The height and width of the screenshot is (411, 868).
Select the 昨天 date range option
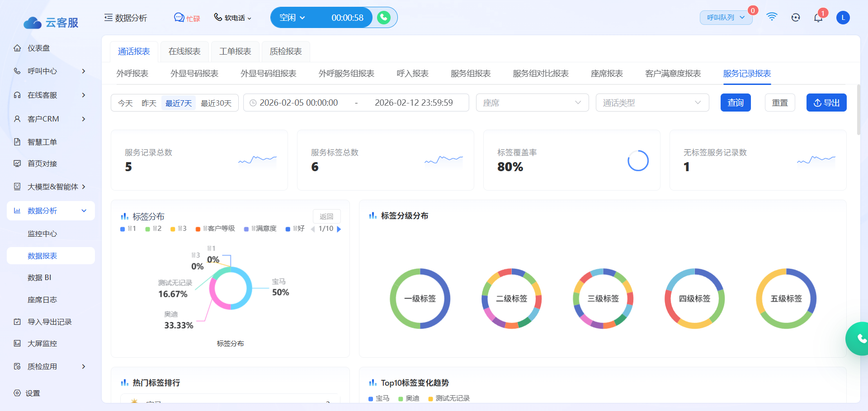coord(149,103)
